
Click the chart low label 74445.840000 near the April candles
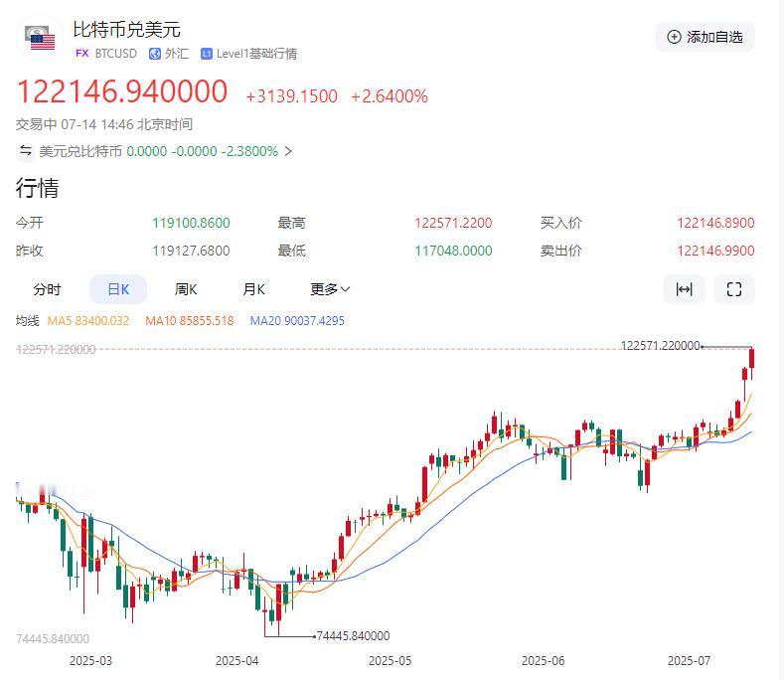353,636
